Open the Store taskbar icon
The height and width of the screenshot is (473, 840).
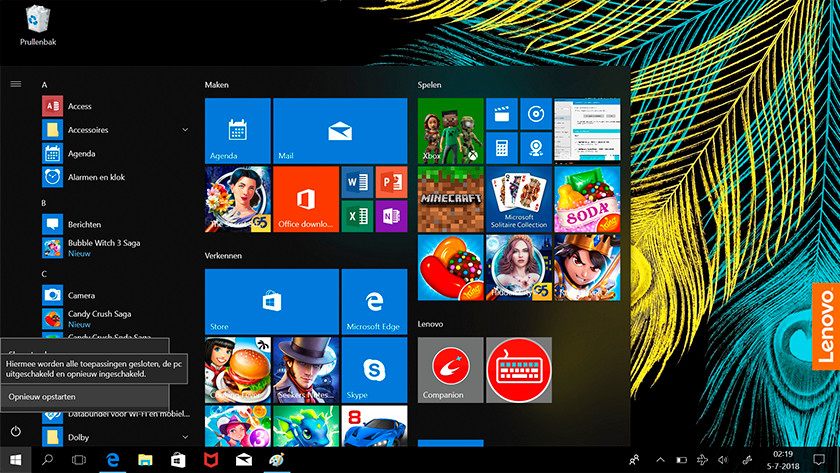(x=178, y=460)
